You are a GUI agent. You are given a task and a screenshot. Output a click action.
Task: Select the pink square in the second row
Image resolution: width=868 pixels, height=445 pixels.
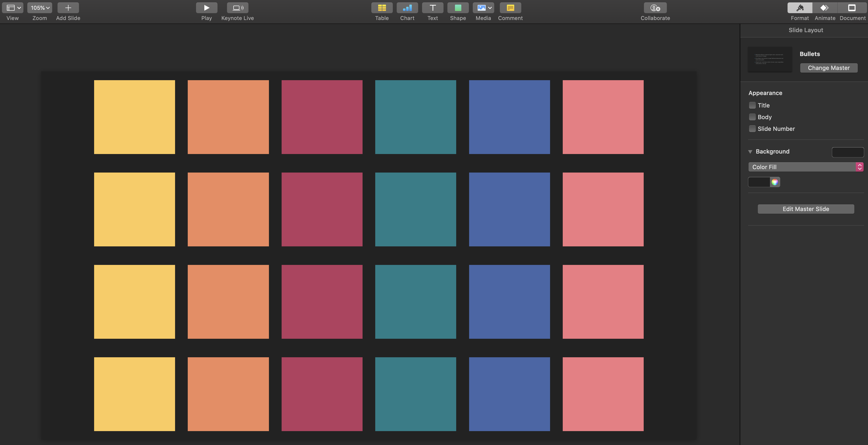(x=603, y=209)
